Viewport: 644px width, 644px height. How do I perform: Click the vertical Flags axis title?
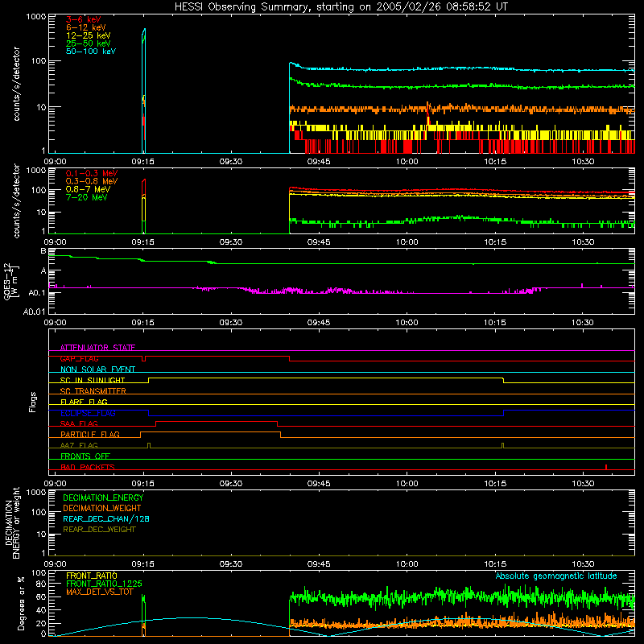[x=33, y=402]
